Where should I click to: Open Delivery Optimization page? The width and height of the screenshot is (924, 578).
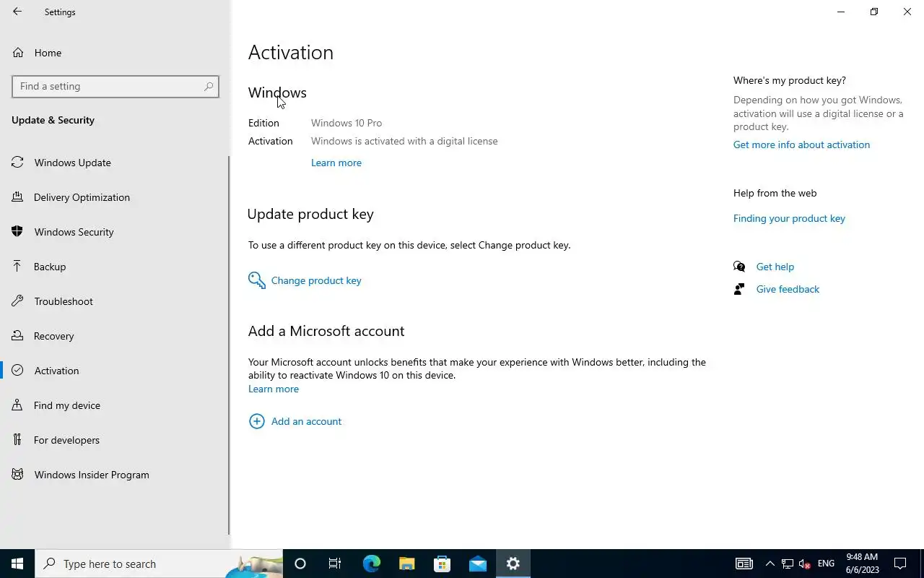[115, 197]
